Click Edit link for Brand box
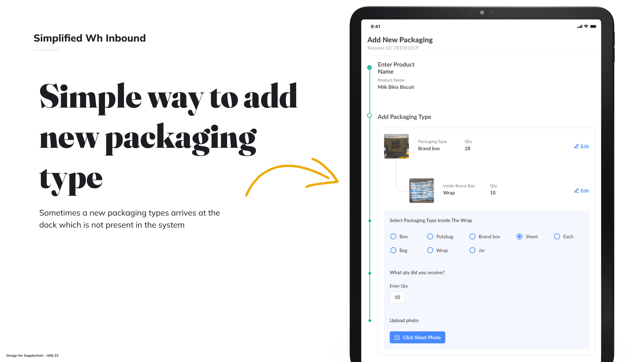This screenshot has width=644, height=362. tap(584, 146)
